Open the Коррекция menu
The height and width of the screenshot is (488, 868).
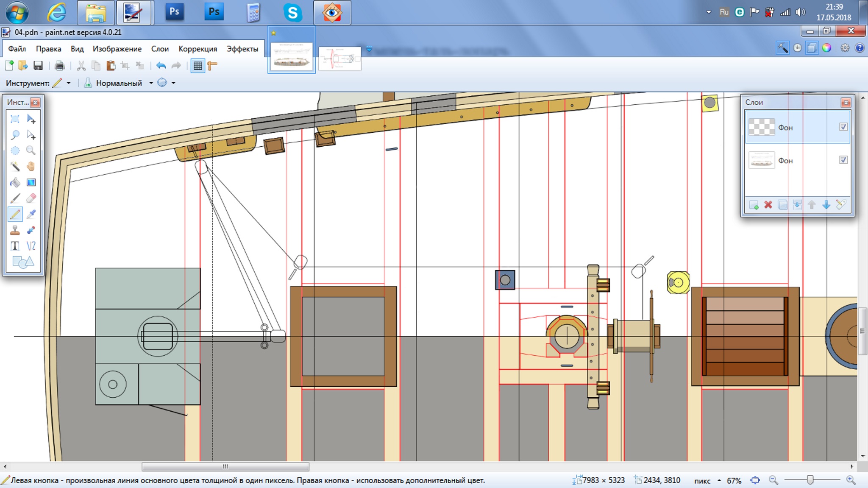click(x=198, y=49)
